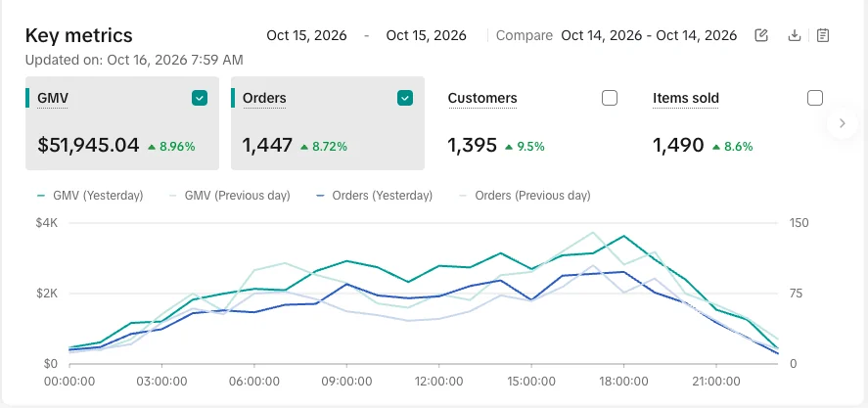Image resolution: width=868 pixels, height=408 pixels.
Task: Click the Key metrics heading
Action: coord(79,35)
